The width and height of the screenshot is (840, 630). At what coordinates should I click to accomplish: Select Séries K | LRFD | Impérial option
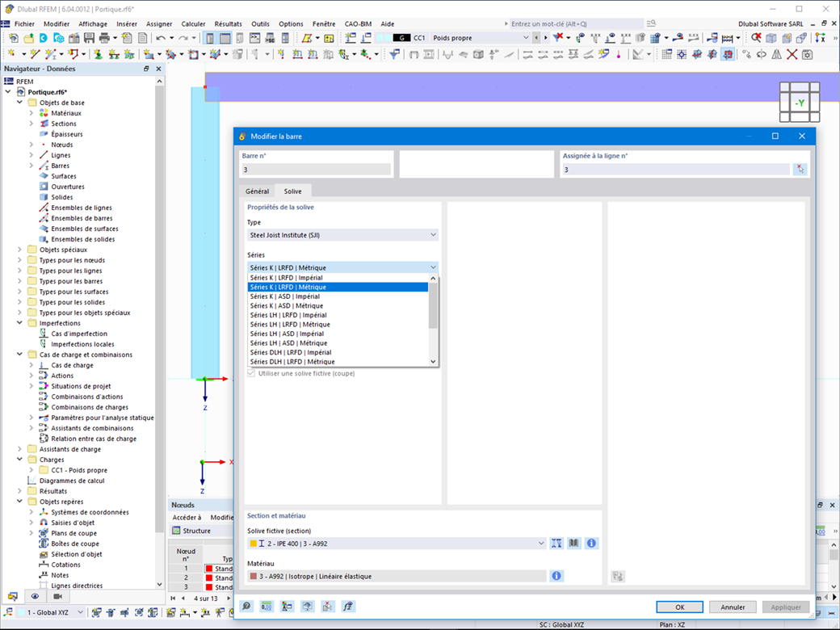pos(338,278)
